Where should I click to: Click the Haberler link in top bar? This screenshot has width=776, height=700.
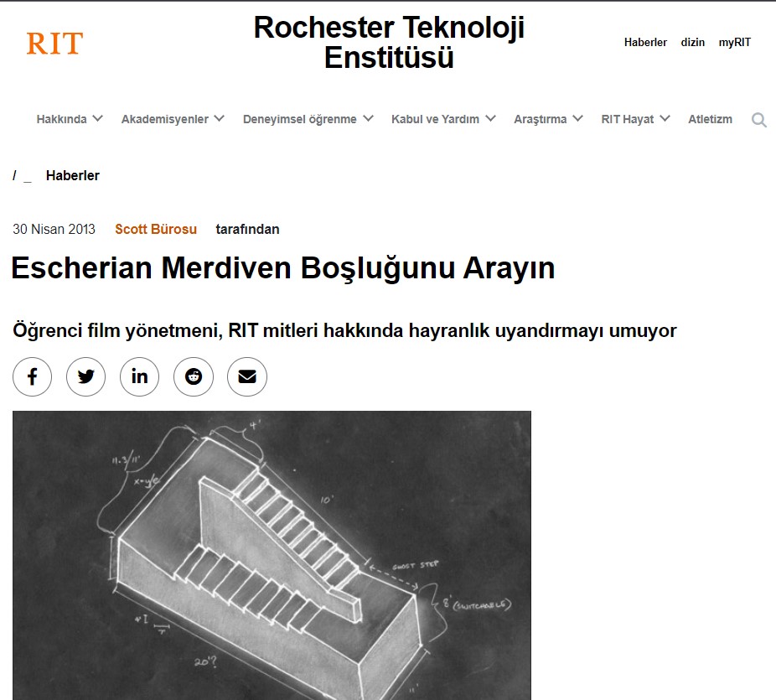coord(645,43)
